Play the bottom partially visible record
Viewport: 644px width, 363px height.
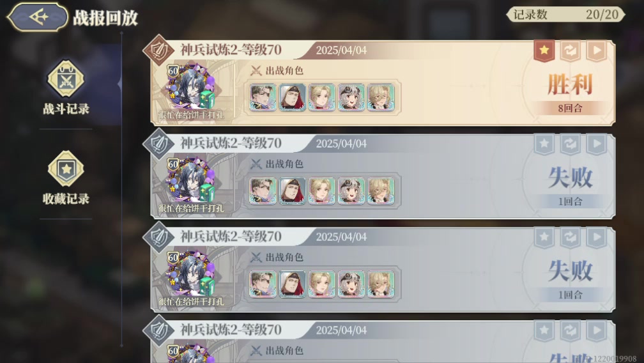tap(596, 330)
